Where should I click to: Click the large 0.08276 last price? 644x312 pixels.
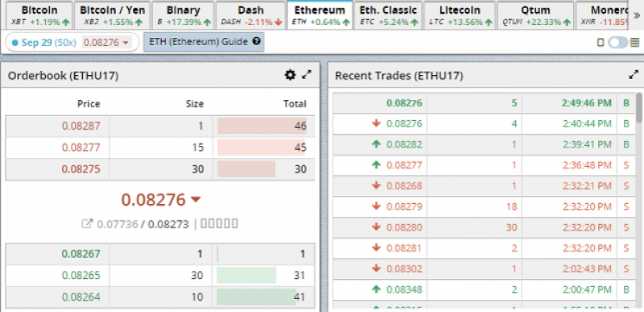point(154,199)
